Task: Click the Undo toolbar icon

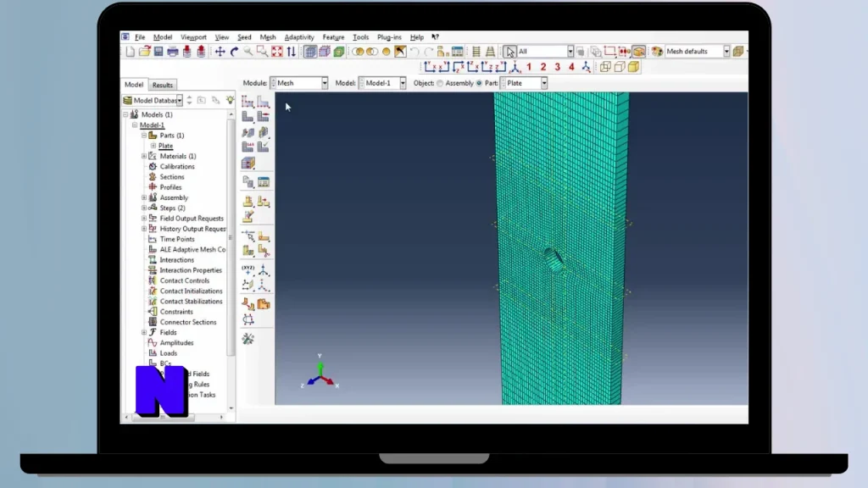Action: 415,52
